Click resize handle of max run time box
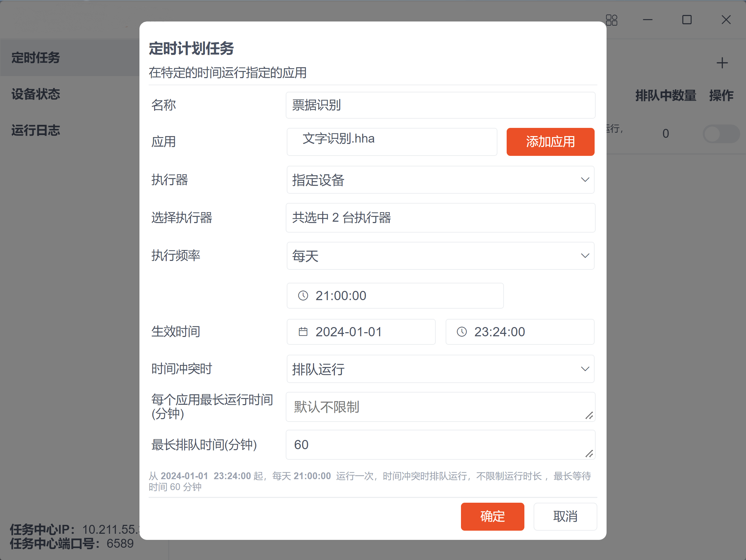 pos(589,415)
